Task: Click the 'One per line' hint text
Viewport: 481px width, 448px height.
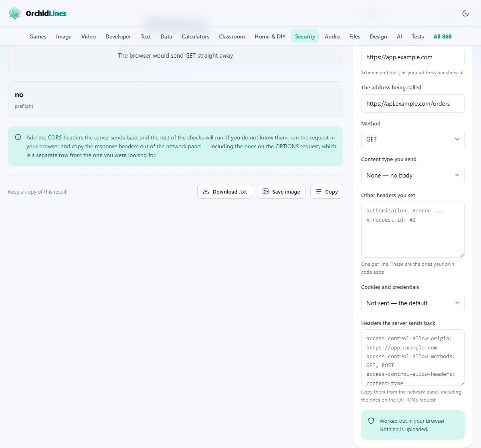Action: (408, 268)
